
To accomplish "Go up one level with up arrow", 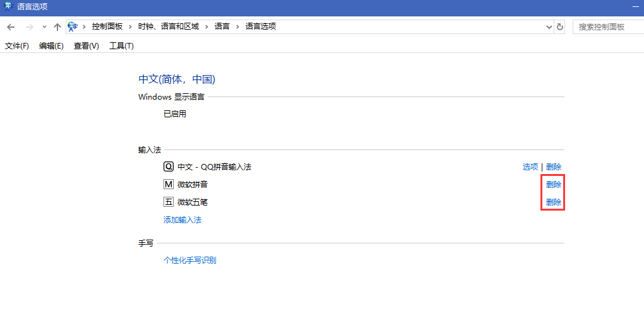I will [x=57, y=27].
